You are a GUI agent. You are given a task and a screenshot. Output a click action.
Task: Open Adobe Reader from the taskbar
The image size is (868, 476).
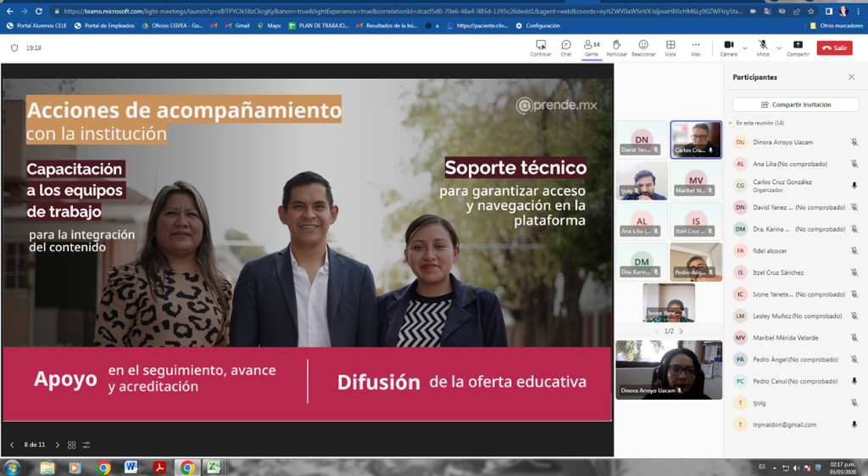159,468
